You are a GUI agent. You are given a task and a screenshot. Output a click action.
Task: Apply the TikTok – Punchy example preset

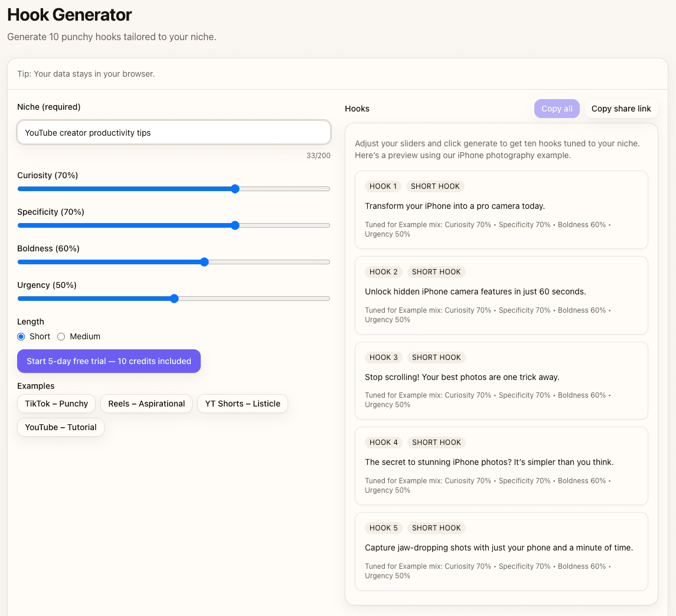56,404
